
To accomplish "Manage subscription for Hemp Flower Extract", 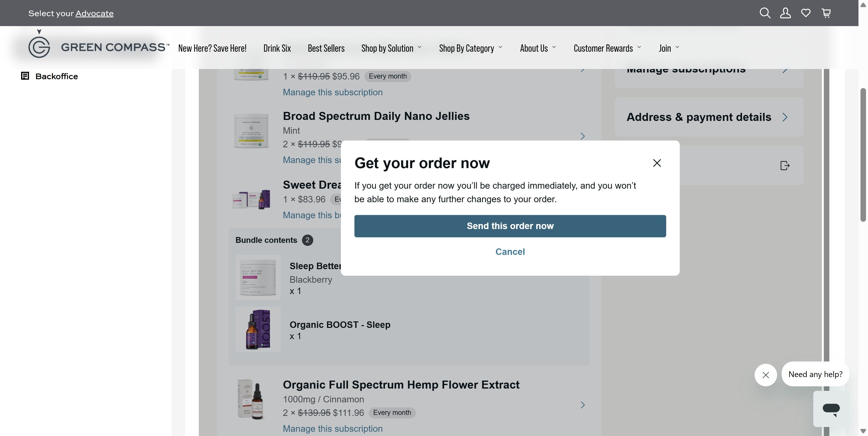I will (x=333, y=428).
